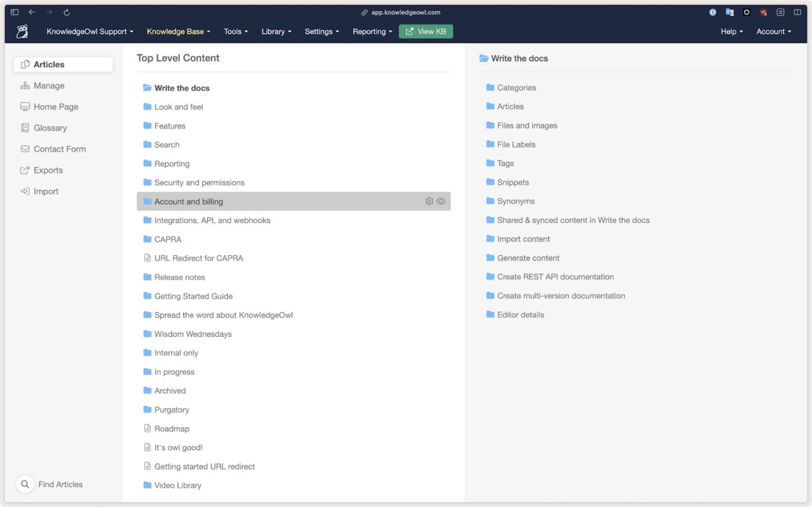Open the Internal only category
This screenshot has width=812, height=507.
176,353
